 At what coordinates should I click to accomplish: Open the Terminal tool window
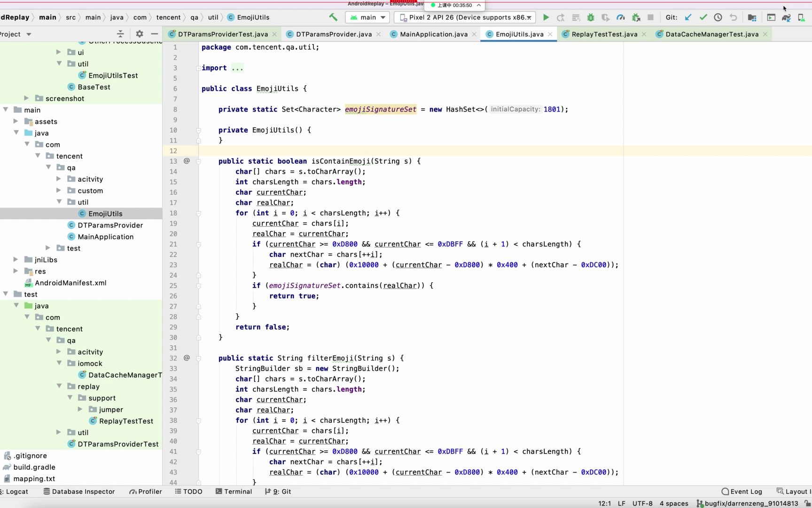234,492
